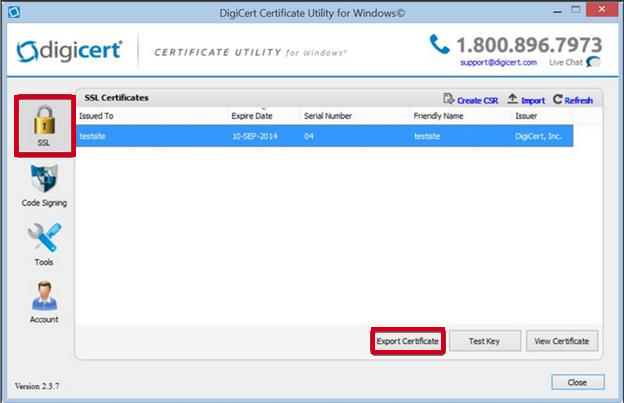The image size is (624, 403).
Task: Click the Import link
Action: [x=533, y=101]
